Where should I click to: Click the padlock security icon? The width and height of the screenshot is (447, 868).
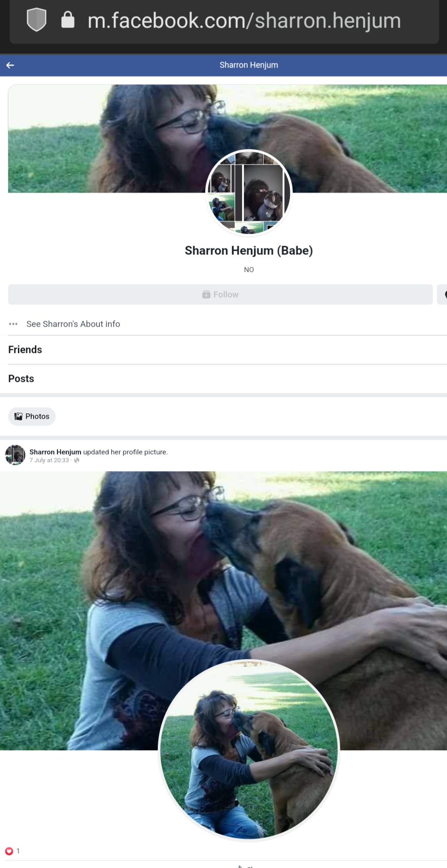(68, 20)
